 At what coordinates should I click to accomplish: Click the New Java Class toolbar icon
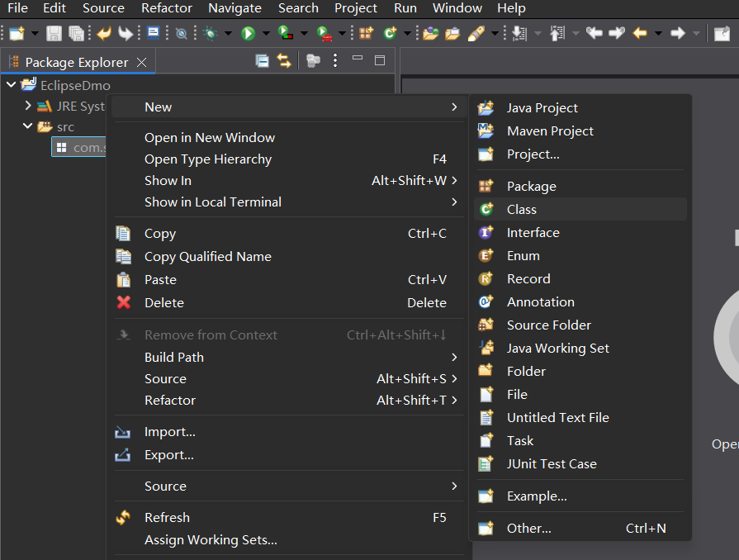click(391, 34)
